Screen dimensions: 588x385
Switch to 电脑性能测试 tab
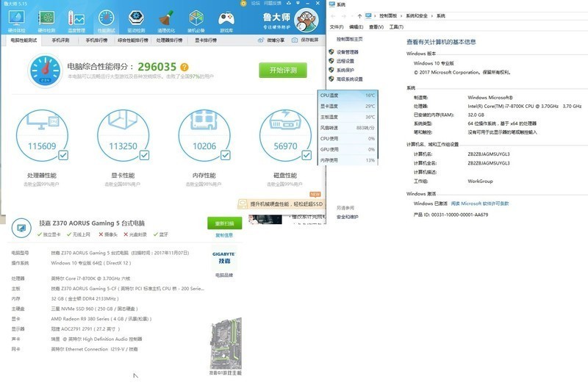[24, 40]
